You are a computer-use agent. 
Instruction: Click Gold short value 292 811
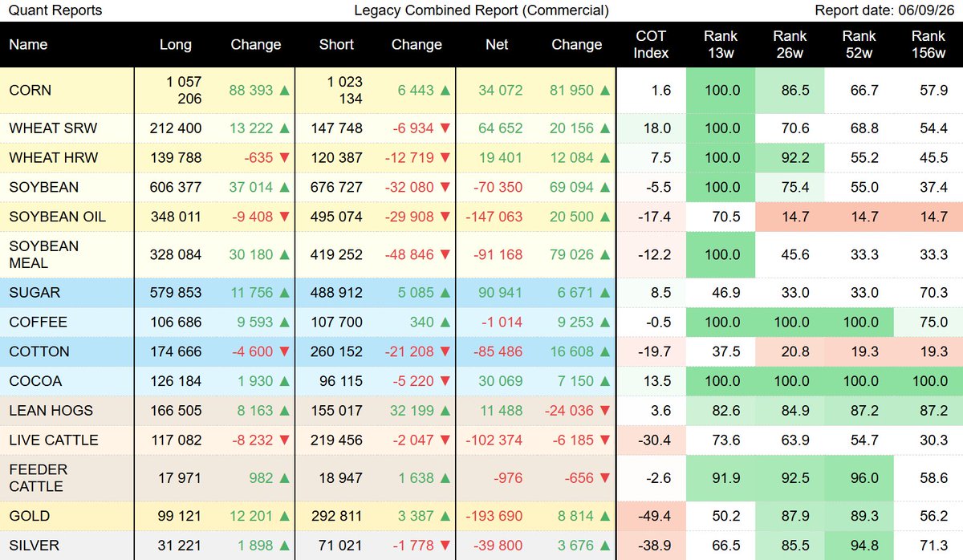pos(336,516)
